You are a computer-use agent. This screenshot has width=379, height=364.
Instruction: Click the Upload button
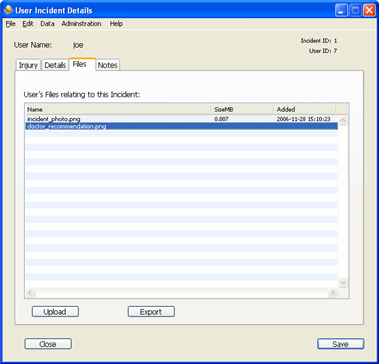click(55, 312)
